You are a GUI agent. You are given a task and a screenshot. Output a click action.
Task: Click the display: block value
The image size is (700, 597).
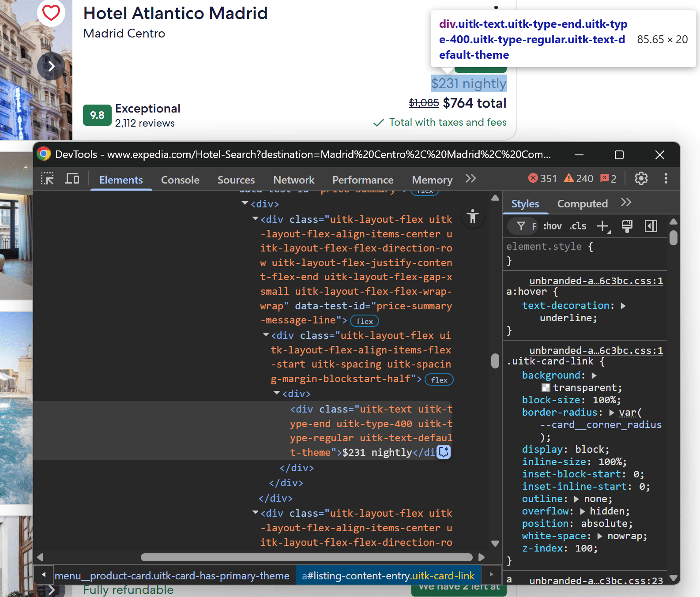(591, 450)
